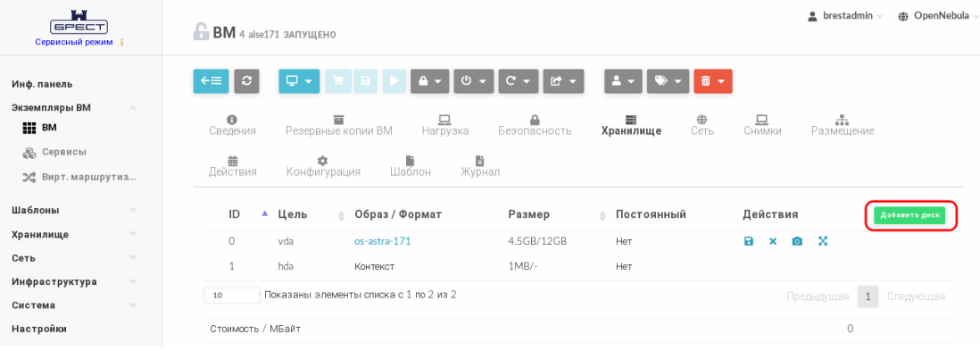Click the padlock icon beside the VM title
Image resolution: width=980 pixels, height=351 pixels.
pyautogui.click(x=200, y=32)
